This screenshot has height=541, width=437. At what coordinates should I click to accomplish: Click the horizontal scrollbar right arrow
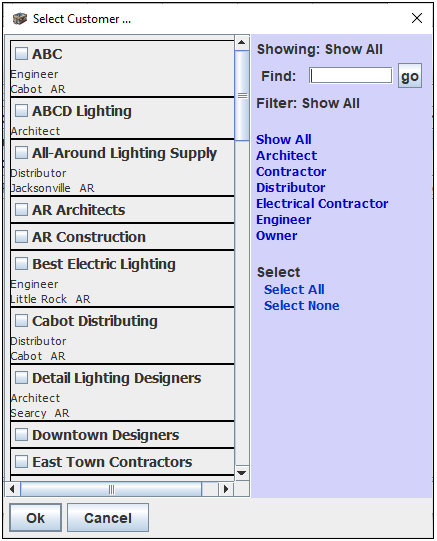point(226,489)
